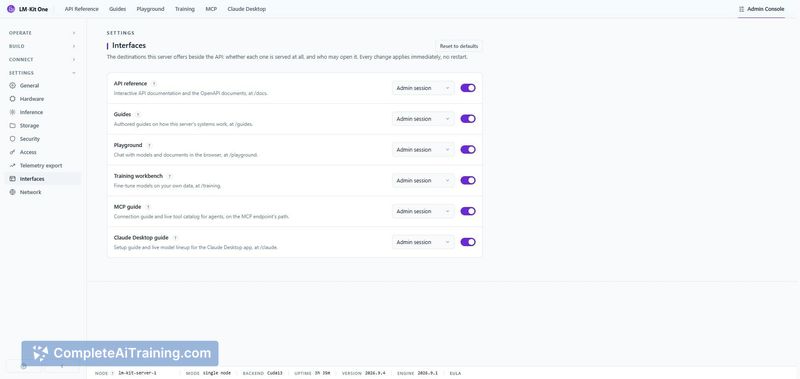Click the help icon next to Training workbench
This screenshot has width=800, height=379.
tap(169, 176)
